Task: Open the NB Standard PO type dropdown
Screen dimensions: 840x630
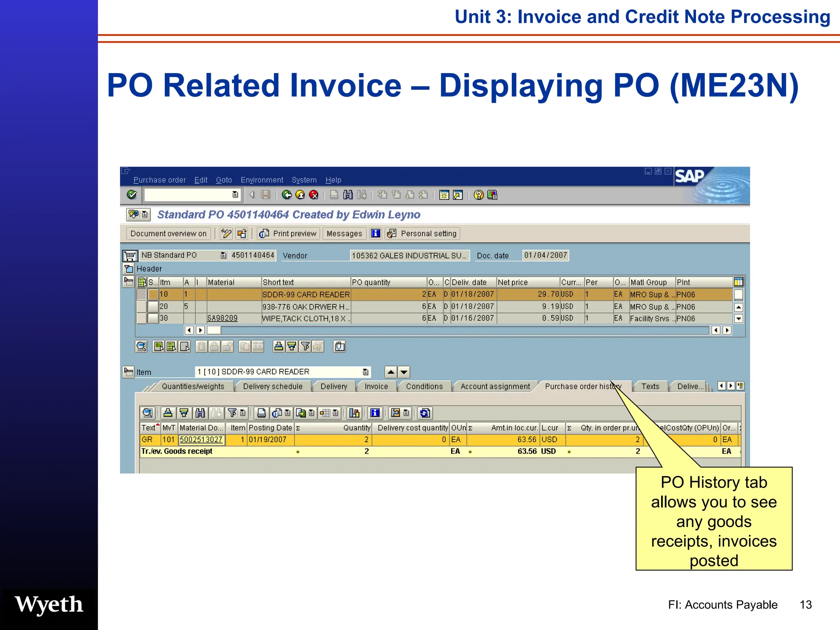Action: point(223,256)
